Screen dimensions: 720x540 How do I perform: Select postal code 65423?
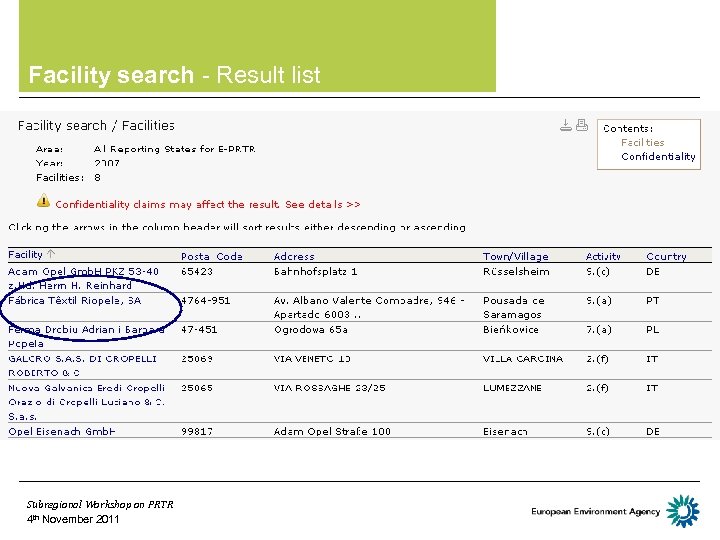197,271
